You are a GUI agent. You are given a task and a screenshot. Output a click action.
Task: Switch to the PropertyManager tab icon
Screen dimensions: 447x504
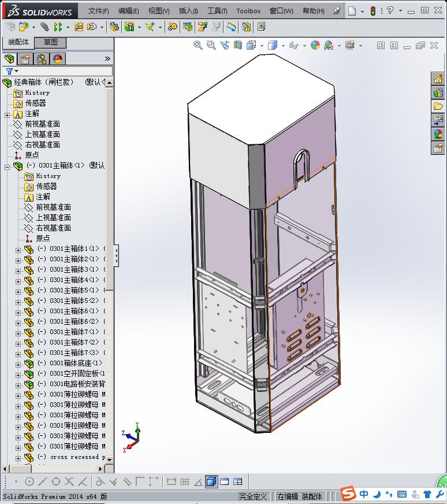[x=25, y=59]
